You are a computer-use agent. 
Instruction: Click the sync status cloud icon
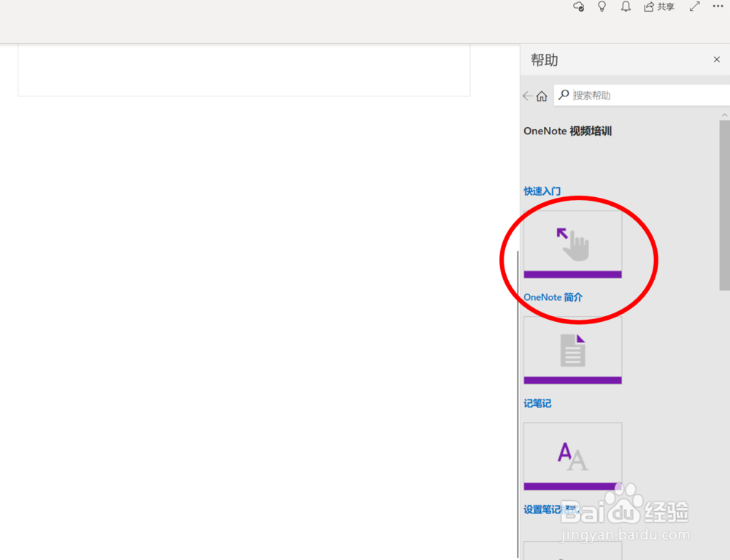point(578,7)
